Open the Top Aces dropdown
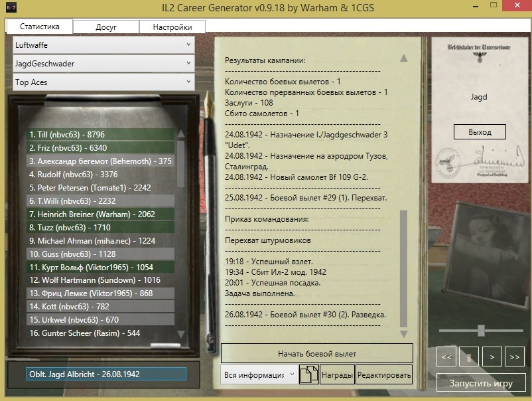 103,82
